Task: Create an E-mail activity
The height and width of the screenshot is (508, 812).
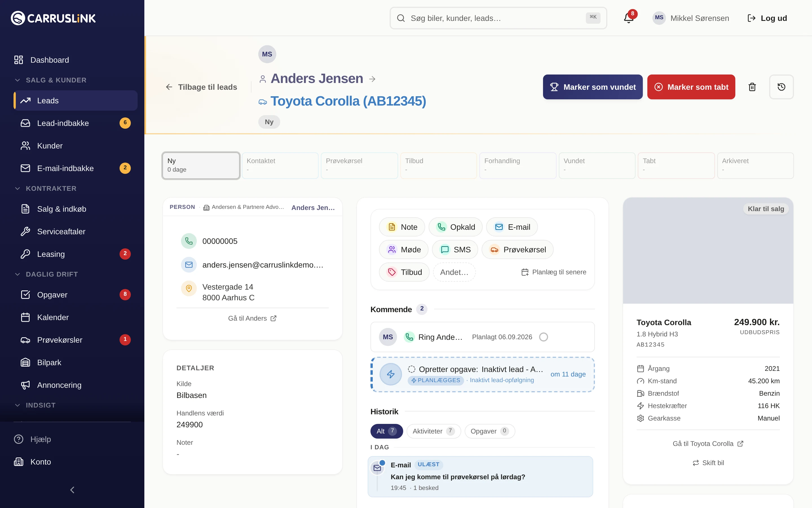Action: [x=512, y=227]
